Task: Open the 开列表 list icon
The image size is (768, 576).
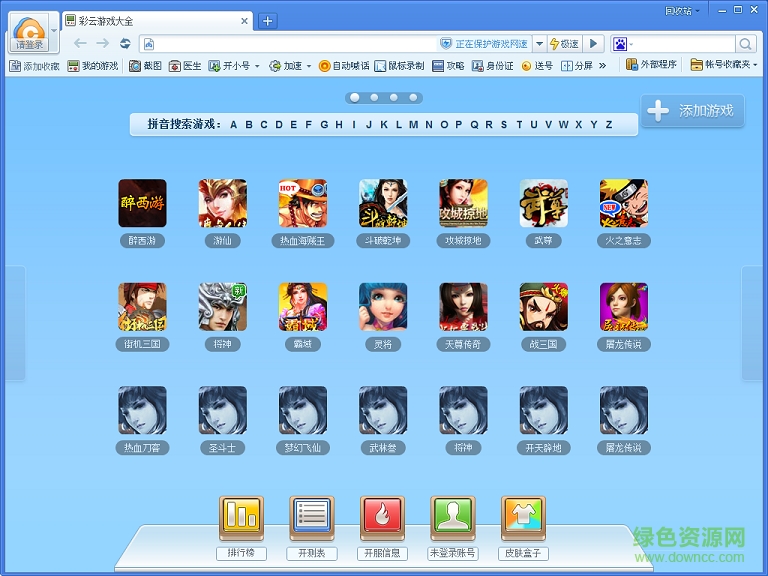Action: (x=311, y=519)
